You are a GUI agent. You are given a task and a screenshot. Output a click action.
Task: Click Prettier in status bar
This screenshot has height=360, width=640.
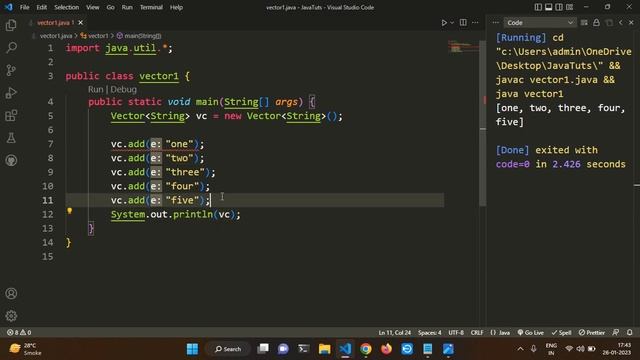(x=591, y=333)
